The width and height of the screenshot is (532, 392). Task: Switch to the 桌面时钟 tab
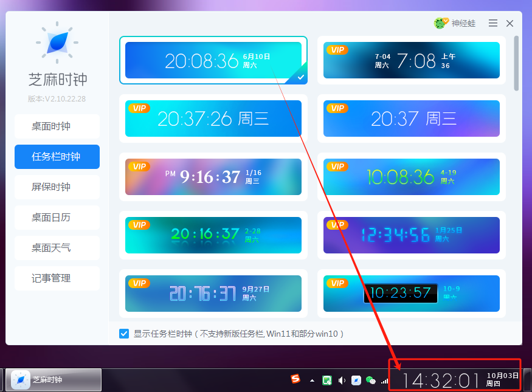(x=57, y=126)
